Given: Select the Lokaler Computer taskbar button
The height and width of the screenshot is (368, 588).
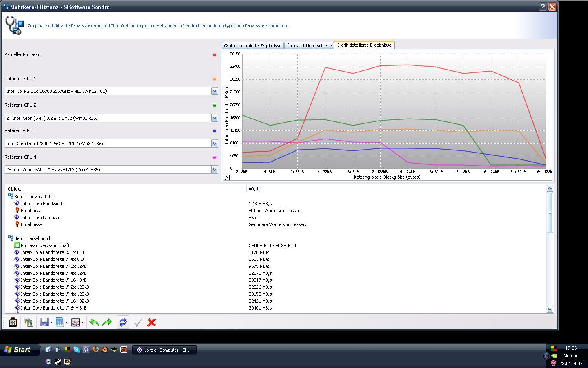Looking at the screenshot, I should click(165, 350).
